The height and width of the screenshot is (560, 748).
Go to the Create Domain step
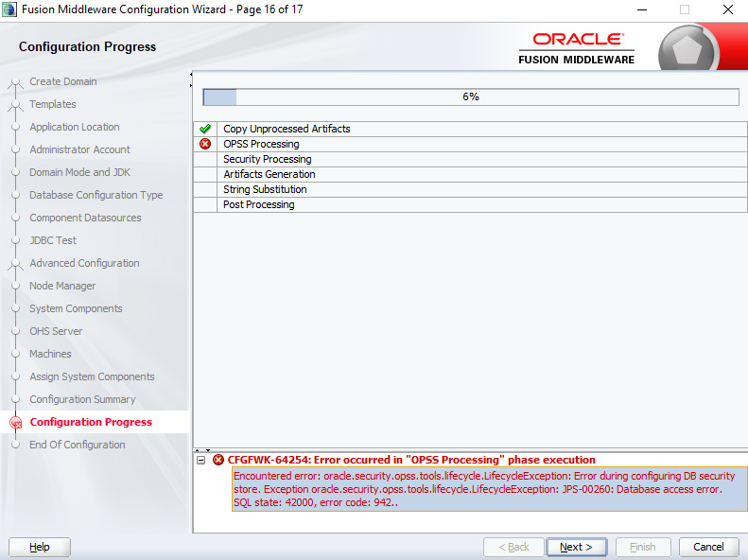63,81
